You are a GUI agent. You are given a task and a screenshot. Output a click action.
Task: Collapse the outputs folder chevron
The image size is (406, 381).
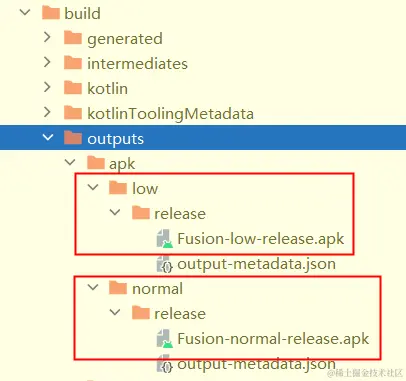(x=48, y=137)
